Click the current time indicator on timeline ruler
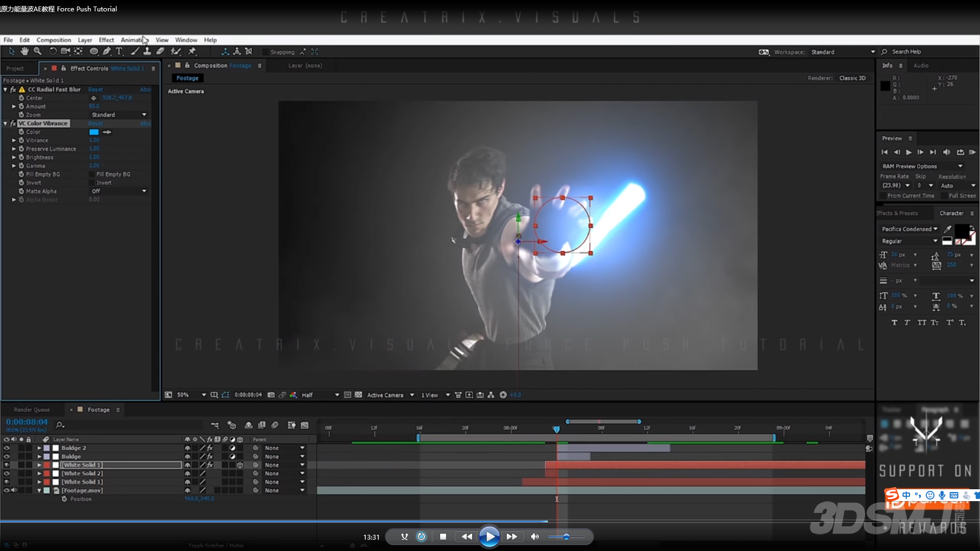 [556, 429]
